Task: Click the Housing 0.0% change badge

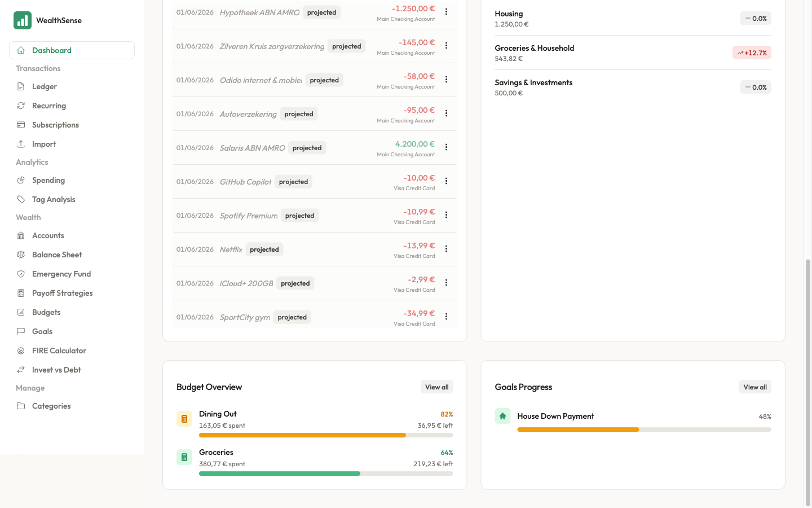Action: [x=756, y=19]
